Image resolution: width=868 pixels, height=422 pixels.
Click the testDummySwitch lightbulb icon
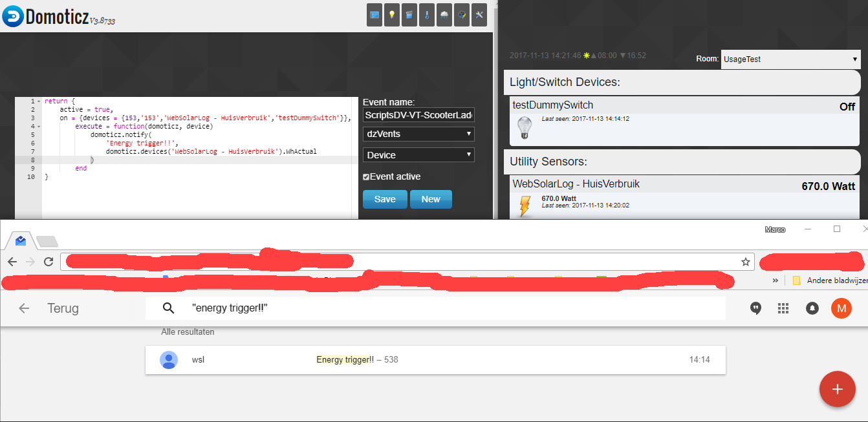click(525, 127)
